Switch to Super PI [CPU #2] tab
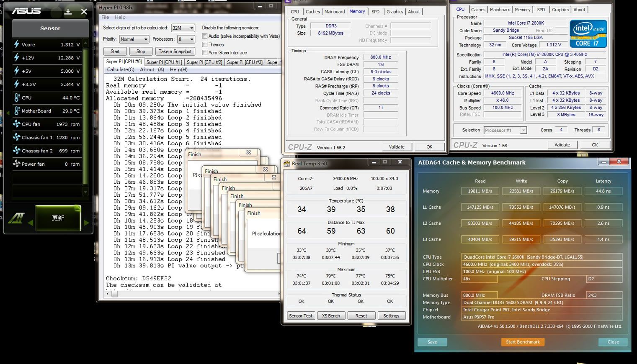Screen dimensions: 637x364 coord(204,62)
